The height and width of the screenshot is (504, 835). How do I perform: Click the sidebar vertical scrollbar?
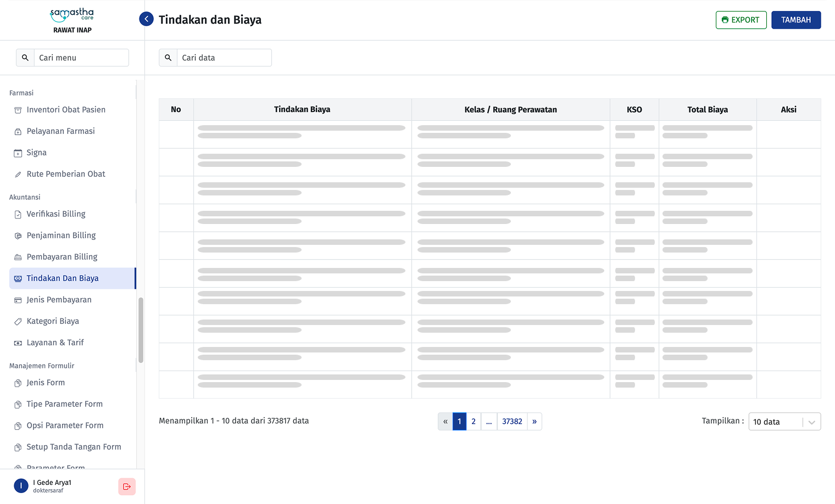click(141, 330)
